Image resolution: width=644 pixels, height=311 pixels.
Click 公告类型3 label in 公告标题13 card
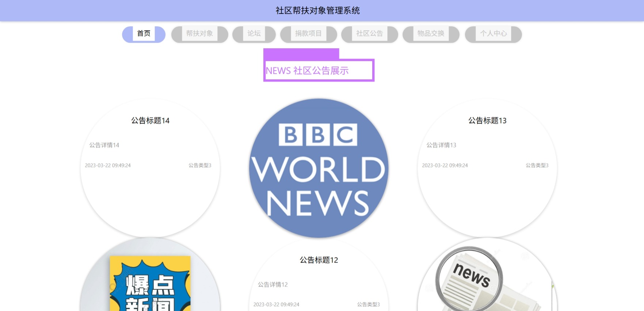click(537, 166)
